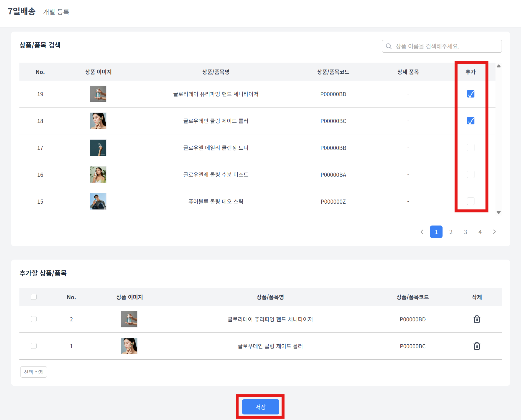Click the 저장 save button
This screenshot has width=521, height=420.
[x=260, y=407]
